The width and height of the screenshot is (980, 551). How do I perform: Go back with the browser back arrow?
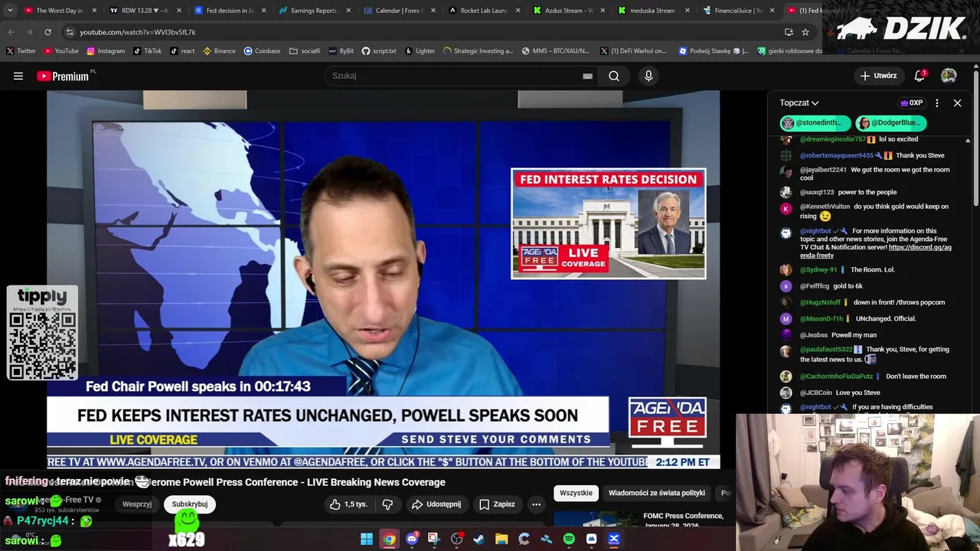click(11, 32)
